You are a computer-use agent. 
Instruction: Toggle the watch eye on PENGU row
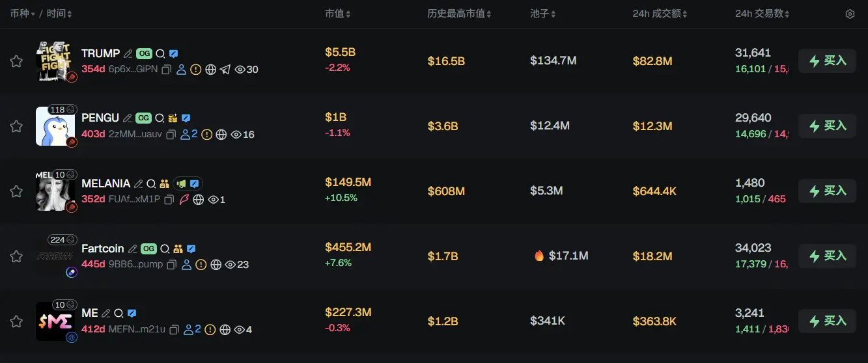(237, 135)
